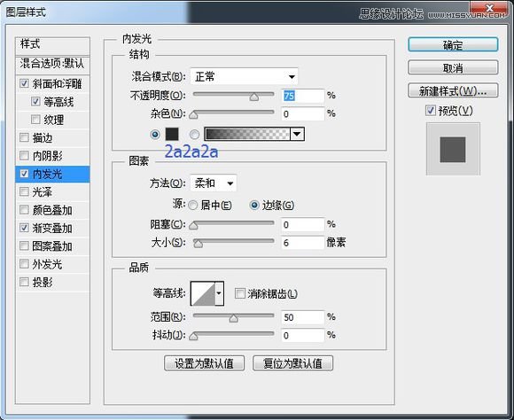This screenshot has height=420, width=514.
Task: Open the 等高线 contour picker arrow
Action: coord(219,293)
